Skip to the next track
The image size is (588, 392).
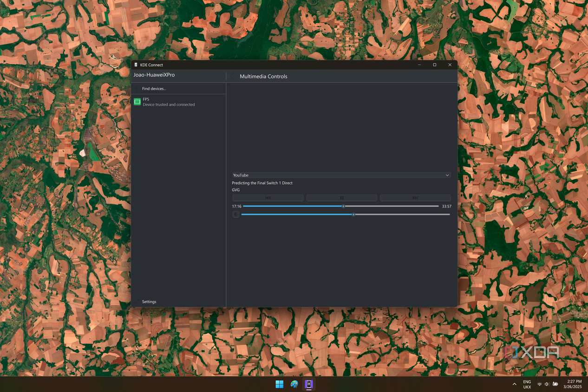click(x=415, y=198)
